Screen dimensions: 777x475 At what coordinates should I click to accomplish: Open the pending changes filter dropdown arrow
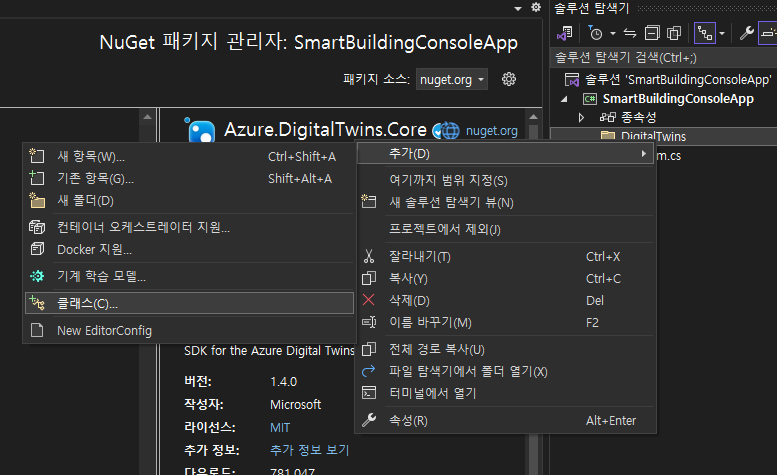[x=613, y=34]
